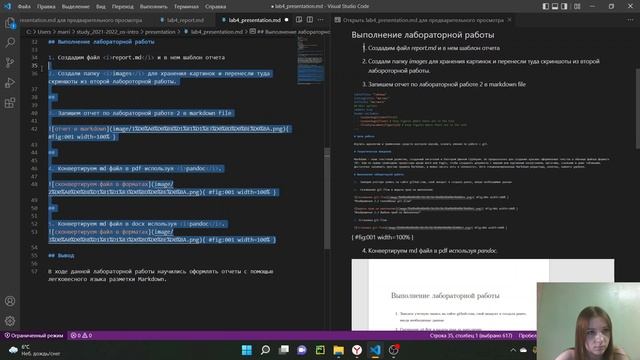
Task: Open the Accounts menu in activity bar
Action: (x=10, y=301)
